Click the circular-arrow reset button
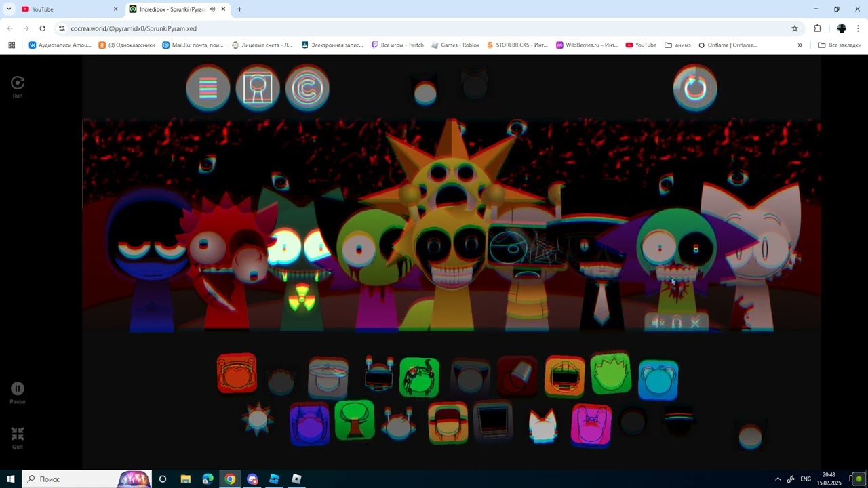This screenshot has height=488, width=868. pos(695,88)
